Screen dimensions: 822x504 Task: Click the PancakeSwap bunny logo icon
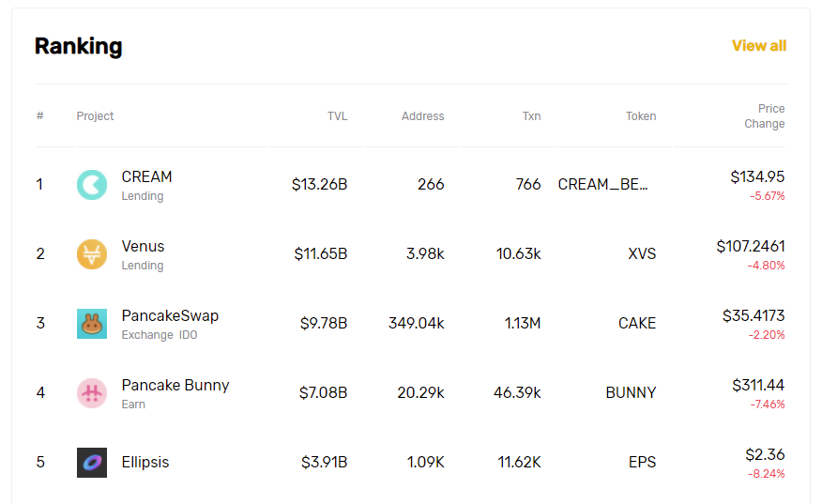click(x=92, y=324)
